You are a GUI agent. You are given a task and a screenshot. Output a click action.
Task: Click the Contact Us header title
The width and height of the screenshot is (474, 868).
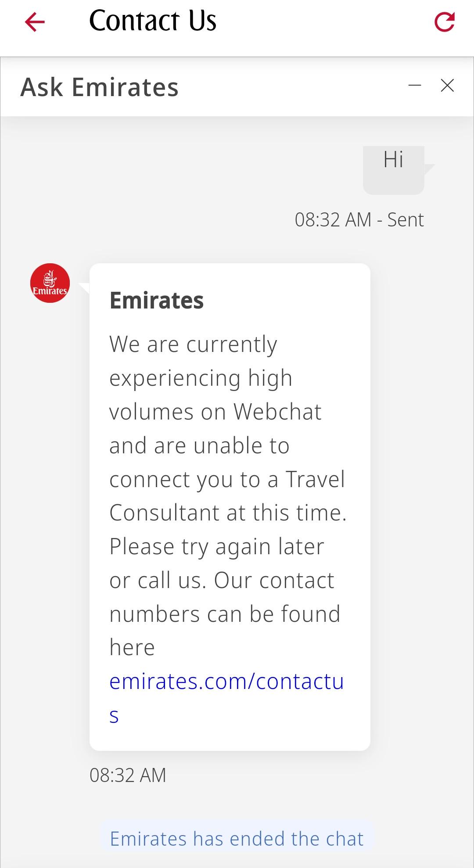tap(152, 21)
